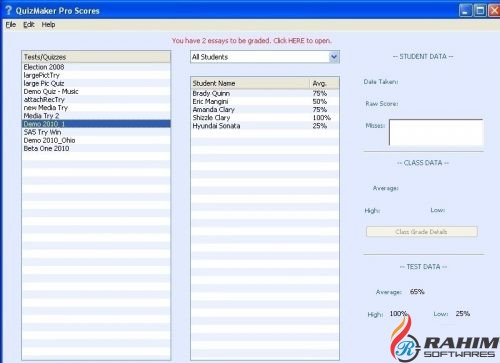Sort by Student Name column header
The height and width of the screenshot is (363, 500).
pos(250,83)
